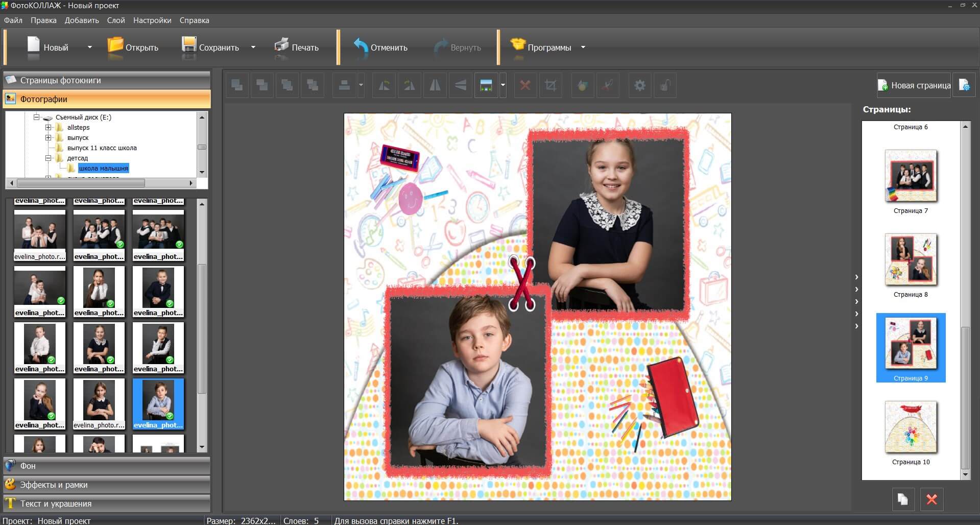Screen dimensions: 980x525
Task: Flip layer horizontally icon
Action: [x=435, y=85]
